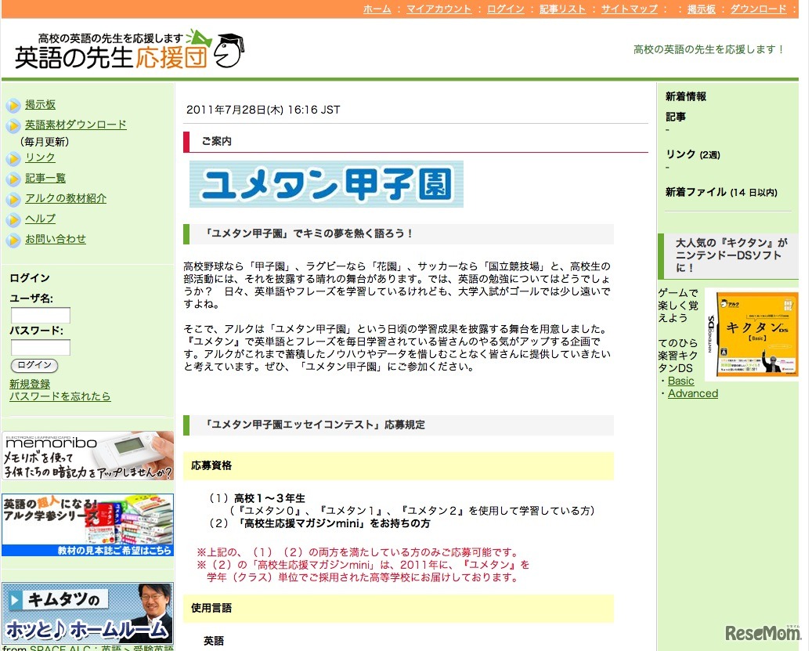
Task: Click the arrow icon beside 掲示板
Action: 13,105
